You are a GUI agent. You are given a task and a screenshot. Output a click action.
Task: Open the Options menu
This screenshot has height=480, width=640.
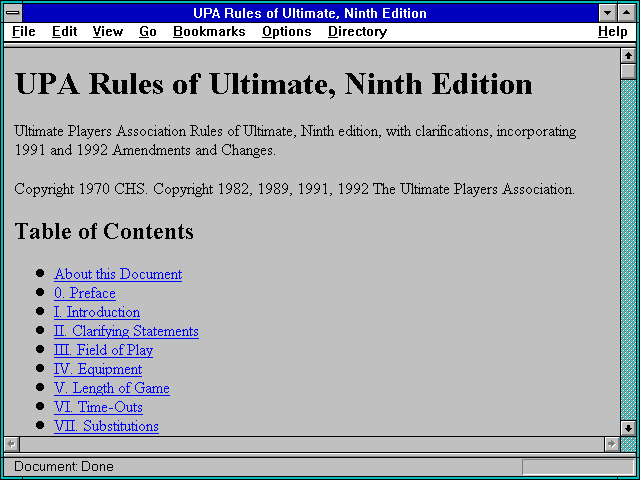coord(287,32)
